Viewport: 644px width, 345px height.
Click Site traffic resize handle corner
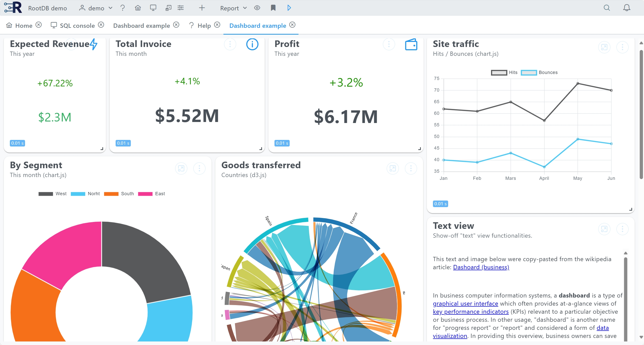[x=631, y=209]
